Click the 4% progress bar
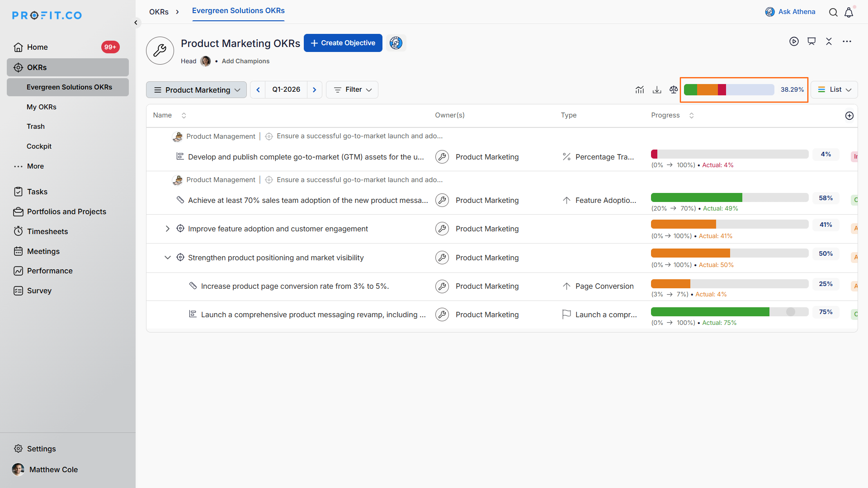This screenshot has width=868, height=488. (x=729, y=154)
